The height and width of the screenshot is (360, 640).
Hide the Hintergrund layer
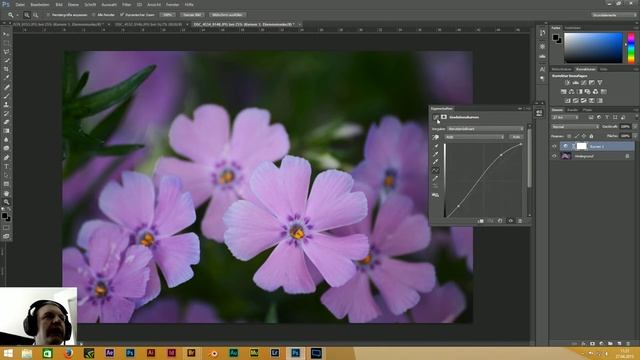pos(554,156)
